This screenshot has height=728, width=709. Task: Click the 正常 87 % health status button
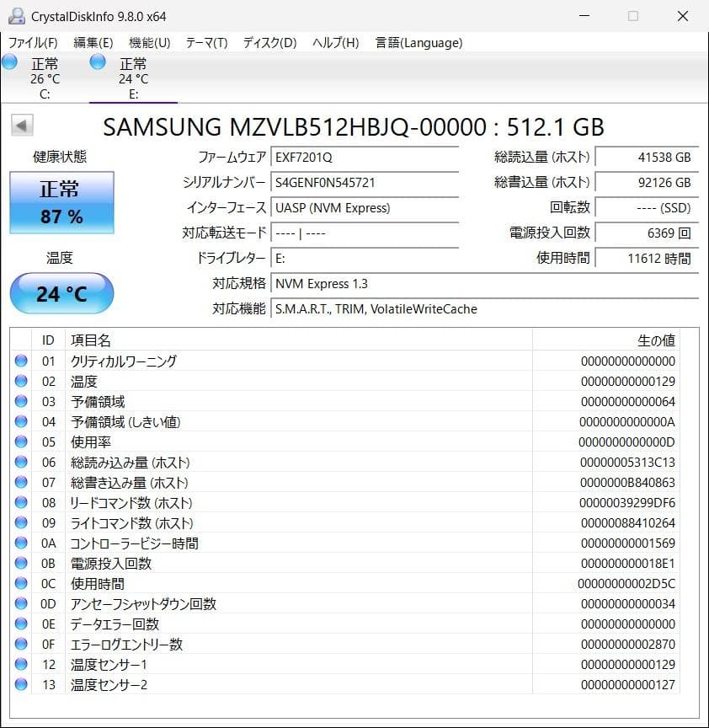(61, 202)
